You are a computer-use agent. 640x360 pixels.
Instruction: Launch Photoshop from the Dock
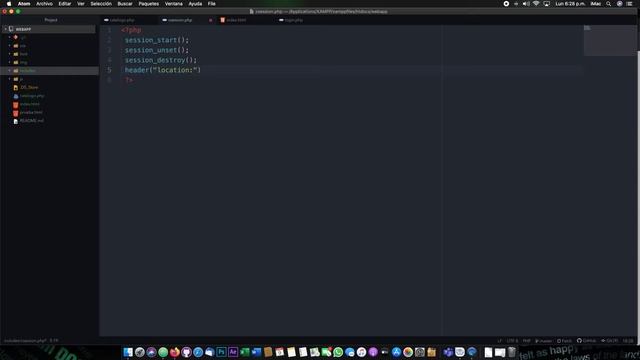[221, 352]
